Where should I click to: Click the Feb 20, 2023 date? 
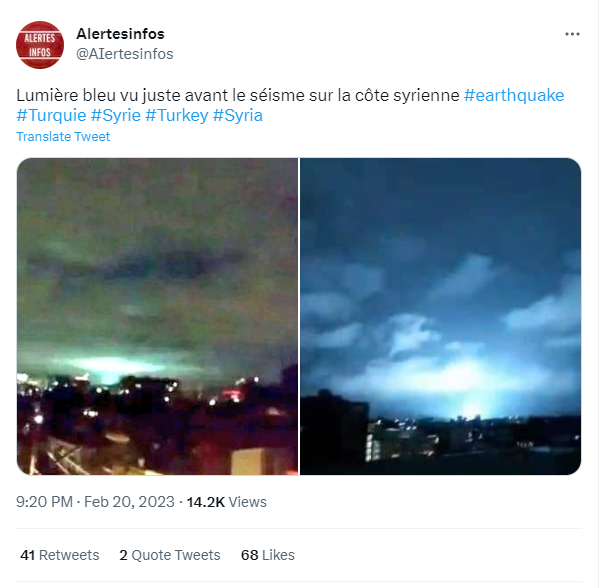(129, 502)
